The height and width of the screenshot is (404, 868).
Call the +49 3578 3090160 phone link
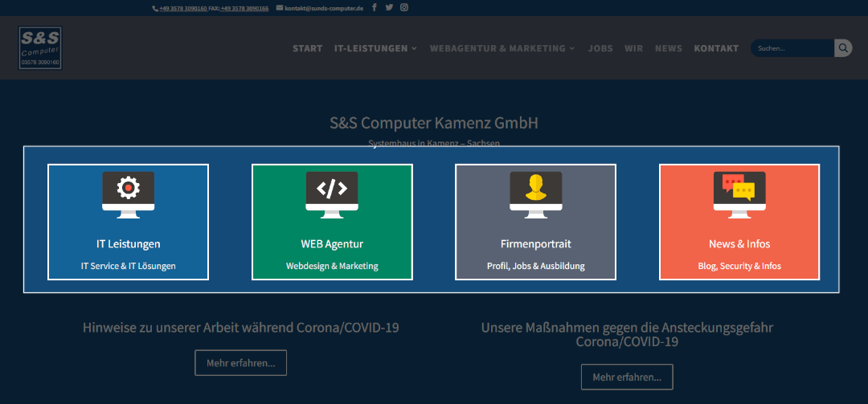point(183,9)
